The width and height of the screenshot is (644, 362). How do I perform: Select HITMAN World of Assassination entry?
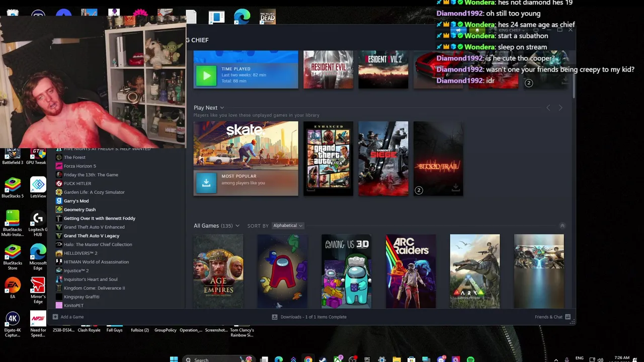click(96, 262)
